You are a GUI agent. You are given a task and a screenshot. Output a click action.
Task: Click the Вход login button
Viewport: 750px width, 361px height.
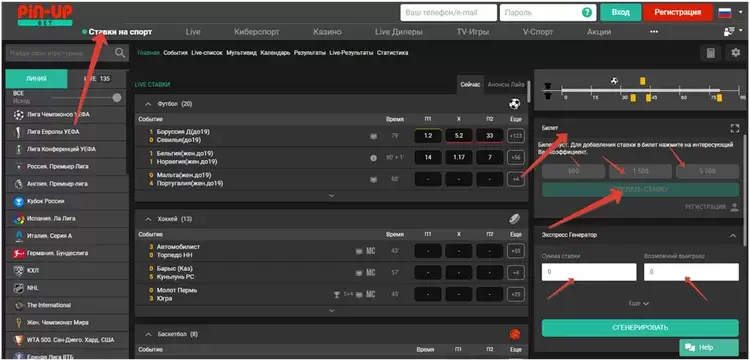pos(620,12)
